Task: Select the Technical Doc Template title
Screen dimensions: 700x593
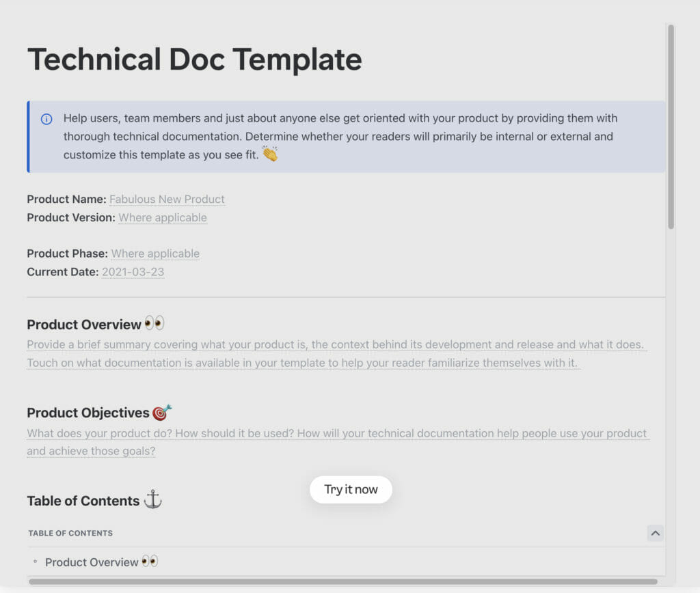Action: (x=194, y=59)
